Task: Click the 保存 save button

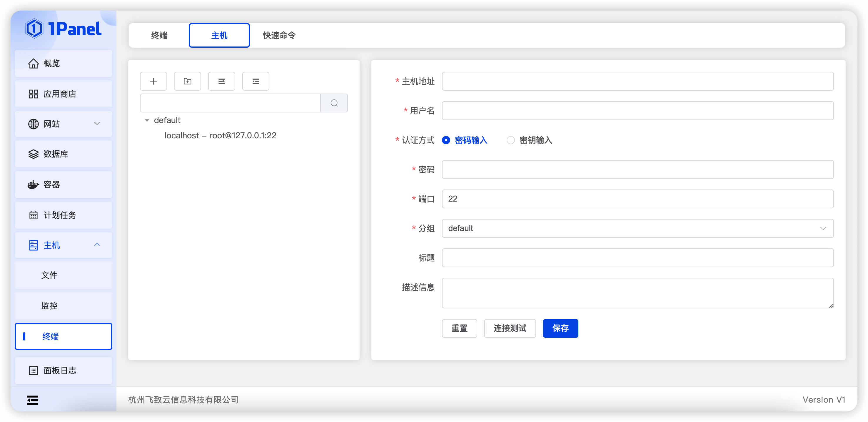Action: (x=560, y=328)
